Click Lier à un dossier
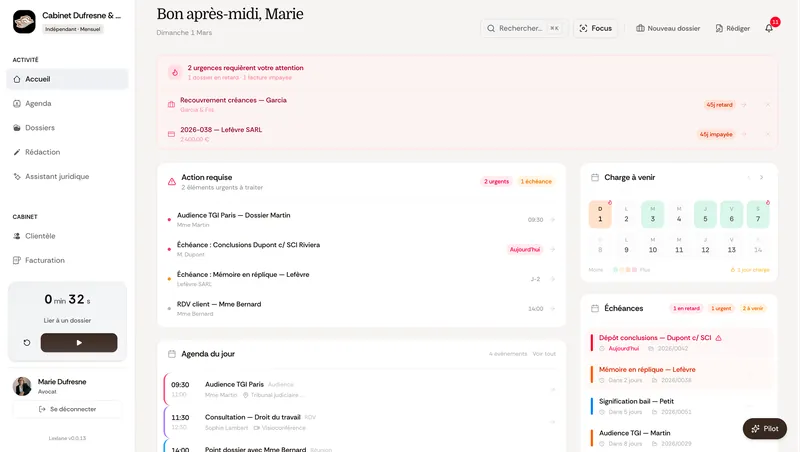This screenshot has height=452, width=800. click(x=67, y=320)
